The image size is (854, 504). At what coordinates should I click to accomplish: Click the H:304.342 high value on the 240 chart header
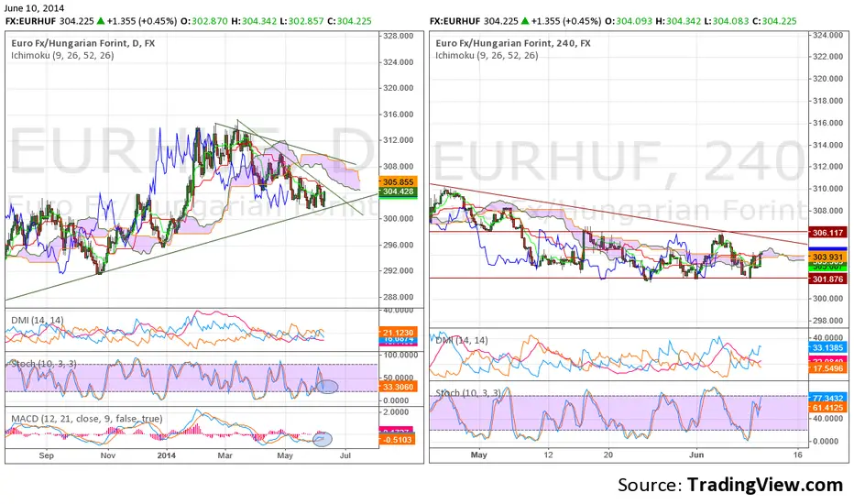click(x=678, y=21)
